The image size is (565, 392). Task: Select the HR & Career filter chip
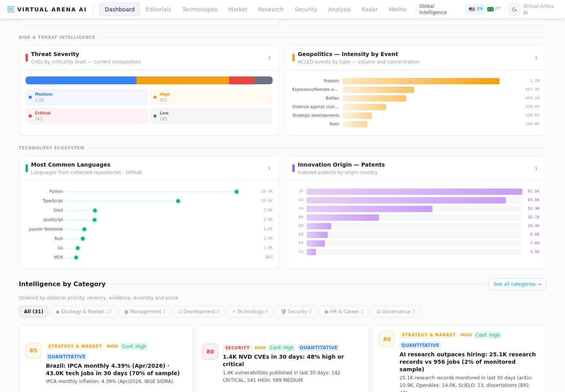344,312
